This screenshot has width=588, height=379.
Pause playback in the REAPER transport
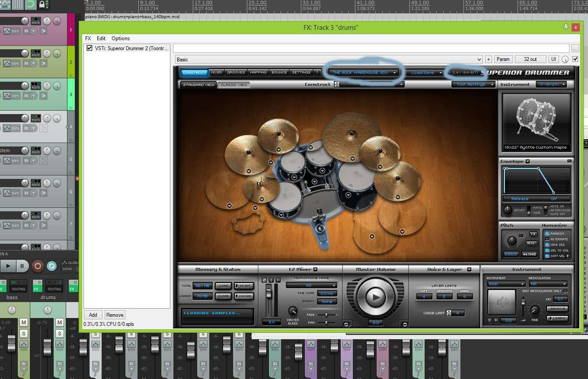click(22, 266)
